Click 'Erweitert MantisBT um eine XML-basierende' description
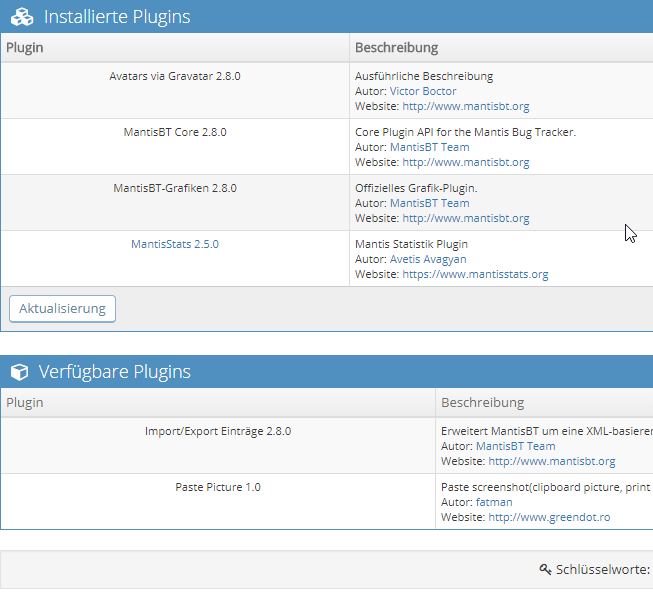 (x=547, y=431)
